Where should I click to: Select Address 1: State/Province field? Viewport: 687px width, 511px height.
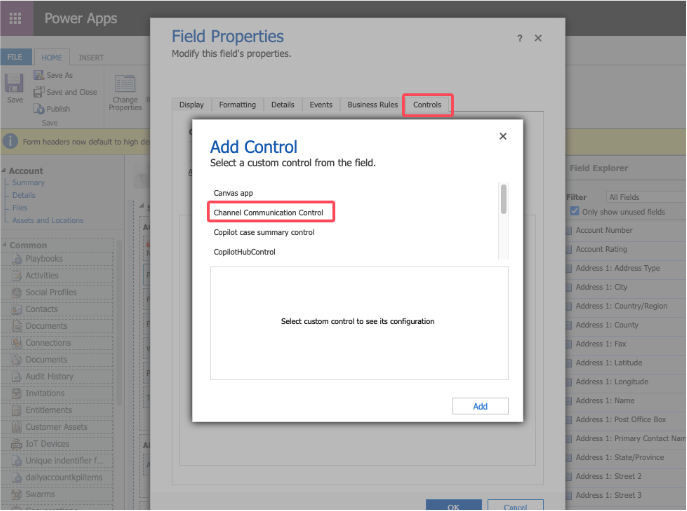(x=620, y=457)
